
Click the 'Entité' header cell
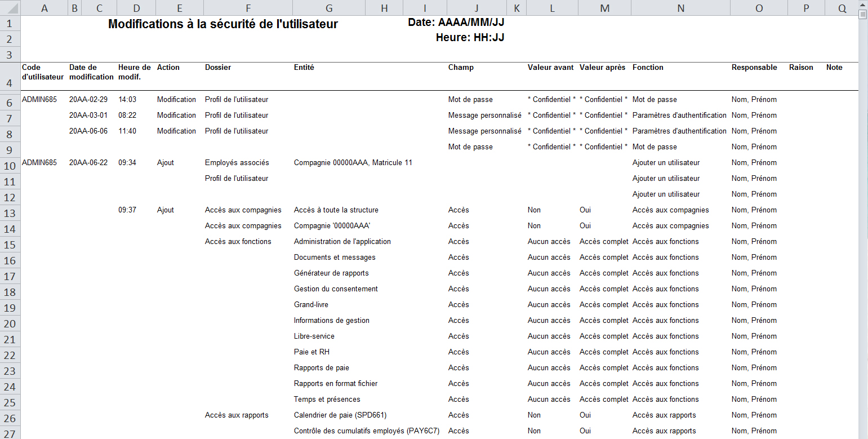click(x=304, y=68)
